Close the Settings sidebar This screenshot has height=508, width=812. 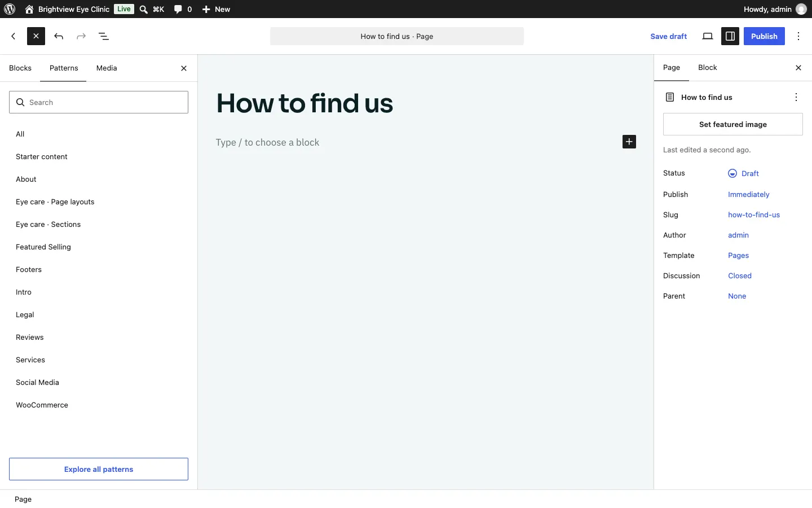(798, 68)
